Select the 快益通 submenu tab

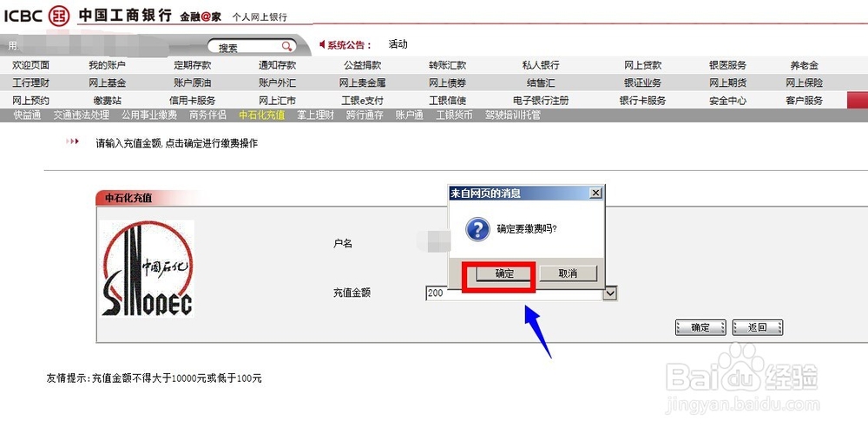click(27, 115)
